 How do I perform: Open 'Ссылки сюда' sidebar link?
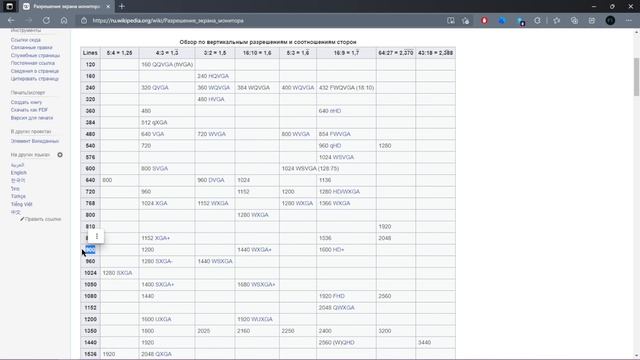pos(26,40)
